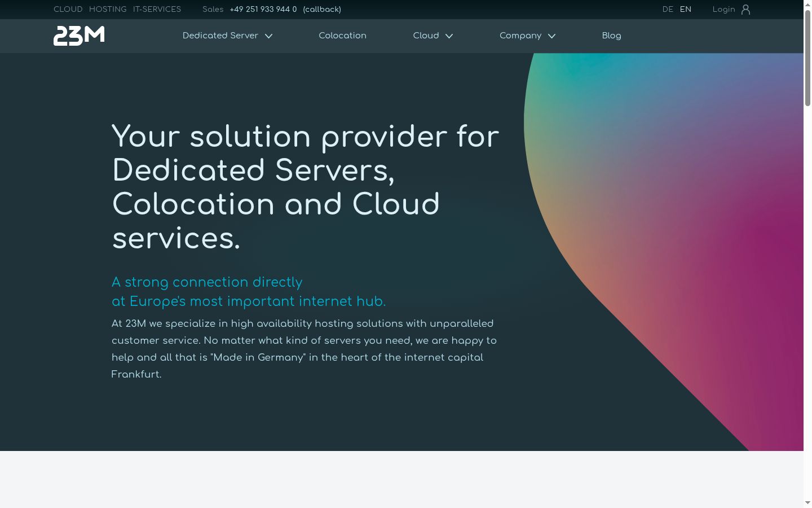Expand the Dedicated Server chevron
This screenshot has width=812, height=508.
[269, 36]
